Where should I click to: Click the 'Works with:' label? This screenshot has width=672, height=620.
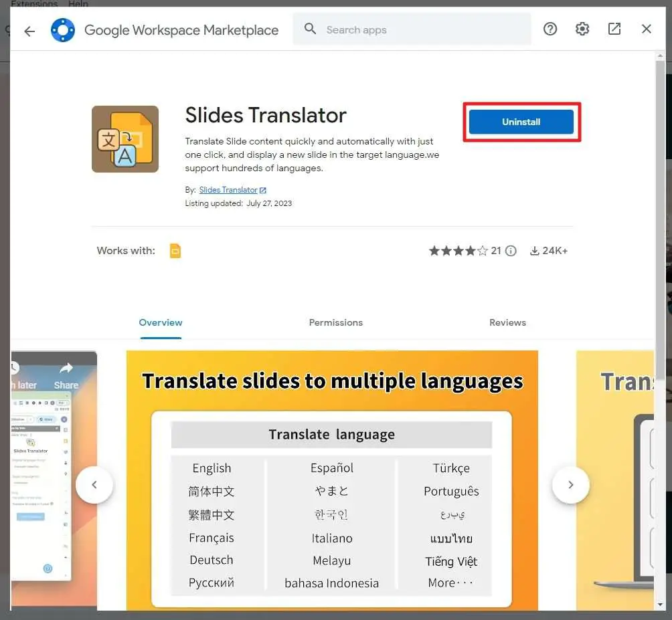tap(126, 251)
